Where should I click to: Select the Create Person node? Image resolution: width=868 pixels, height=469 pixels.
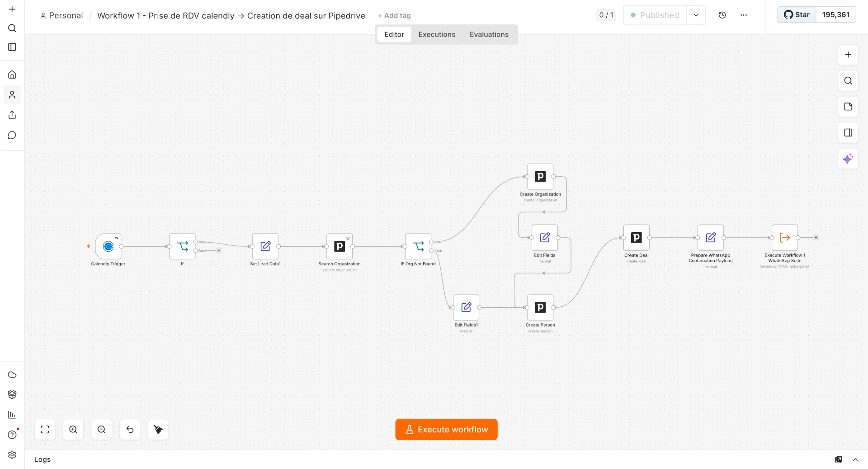[540, 307]
